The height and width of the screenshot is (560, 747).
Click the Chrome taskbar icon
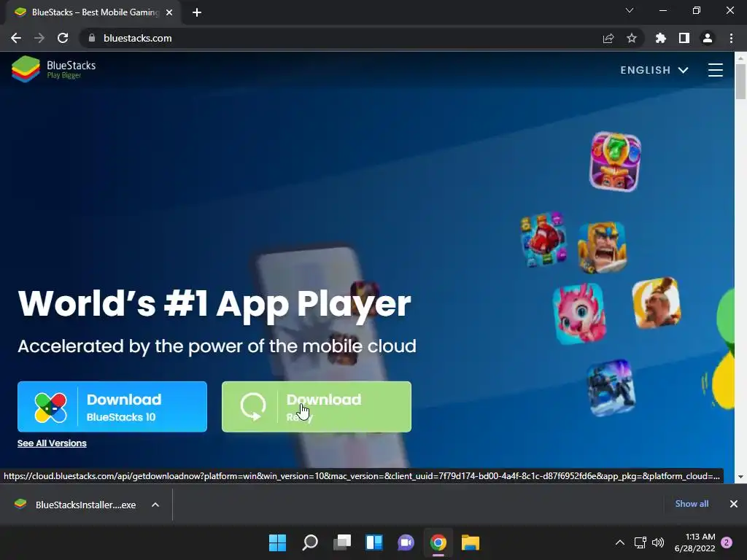click(438, 542)
